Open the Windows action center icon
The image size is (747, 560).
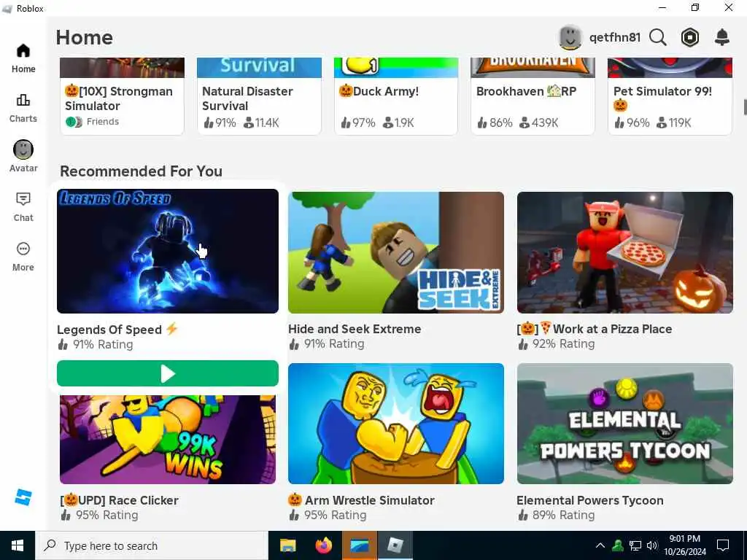point(723,545)
